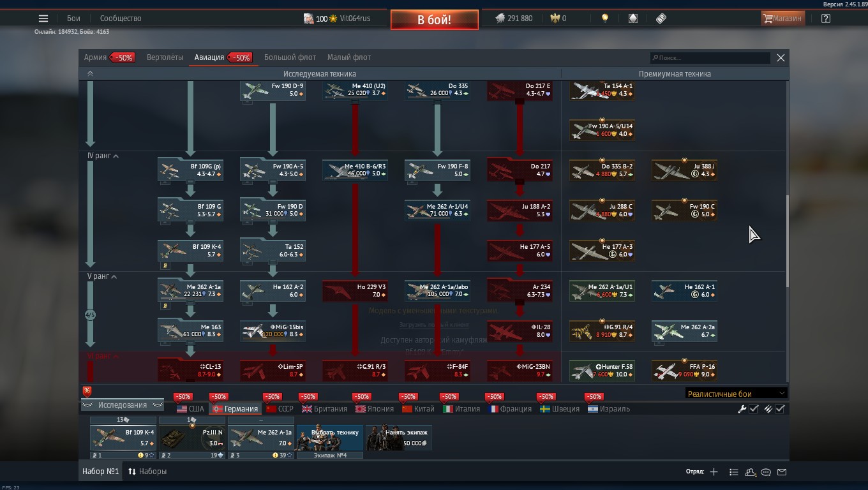
Task: Select Pz.III N crew slot thumbnail
Action: tap(192, 438)
